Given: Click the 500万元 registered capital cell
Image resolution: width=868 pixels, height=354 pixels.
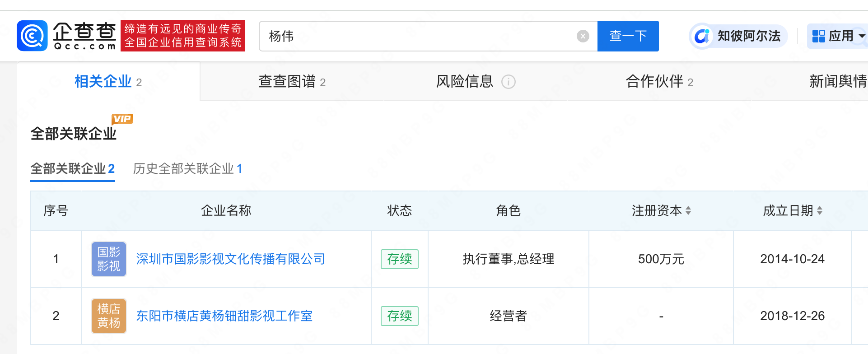Looking at the screenshot, I should pyautogui.click(x=661, y=259).
